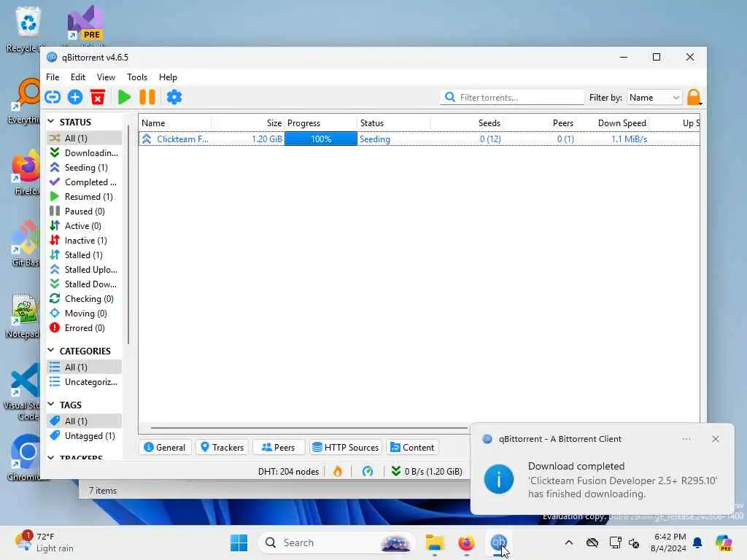Select the Completed status filter

(85, 182)
